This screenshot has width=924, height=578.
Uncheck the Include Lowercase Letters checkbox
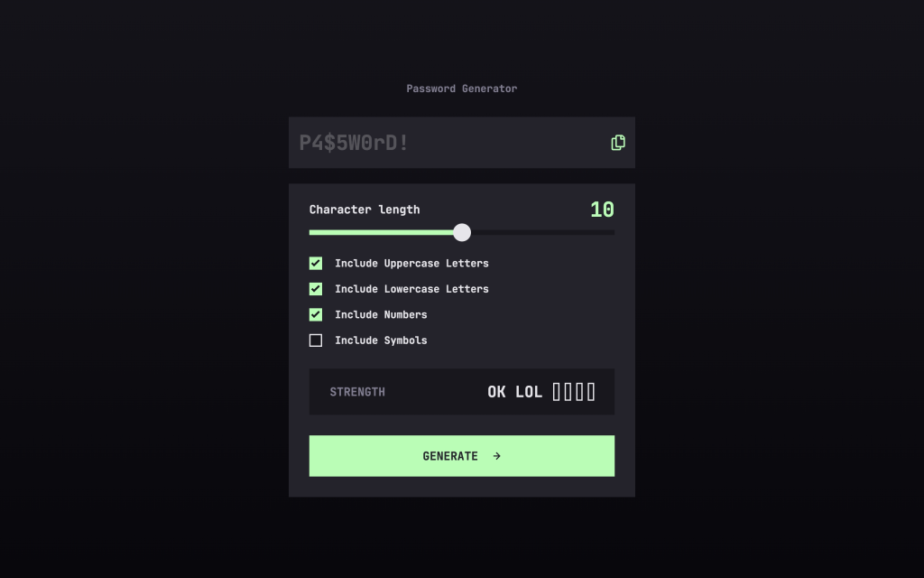[316, 289]
